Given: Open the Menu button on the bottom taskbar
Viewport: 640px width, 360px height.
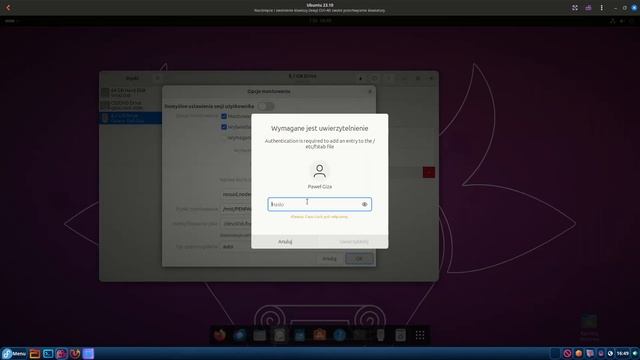Looking at the screenshot, I should (14, 353).
